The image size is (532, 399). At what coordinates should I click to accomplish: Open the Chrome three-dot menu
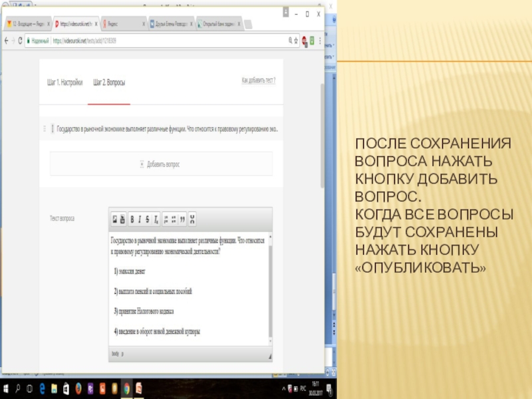click(x=319, y=40)
